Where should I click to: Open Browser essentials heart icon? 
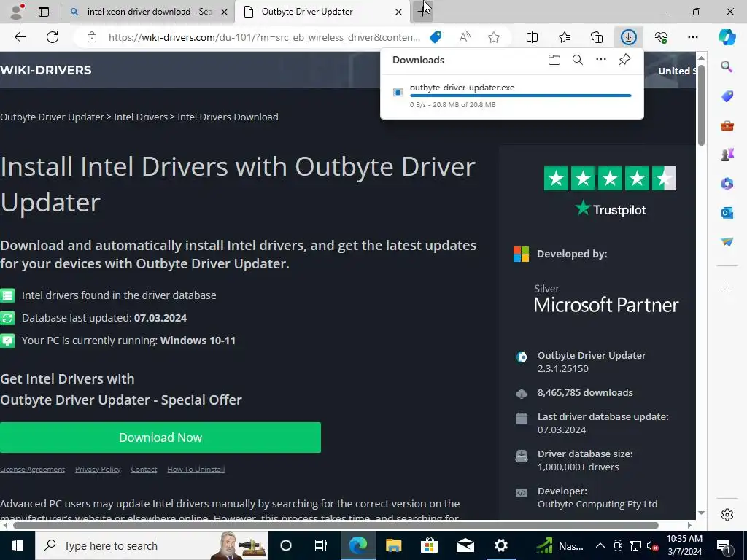(661, 37)
